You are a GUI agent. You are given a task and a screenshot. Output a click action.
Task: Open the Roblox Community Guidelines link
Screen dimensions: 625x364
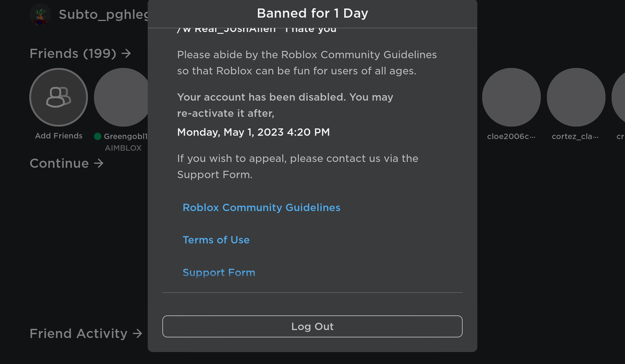click(x=261, y=207)
